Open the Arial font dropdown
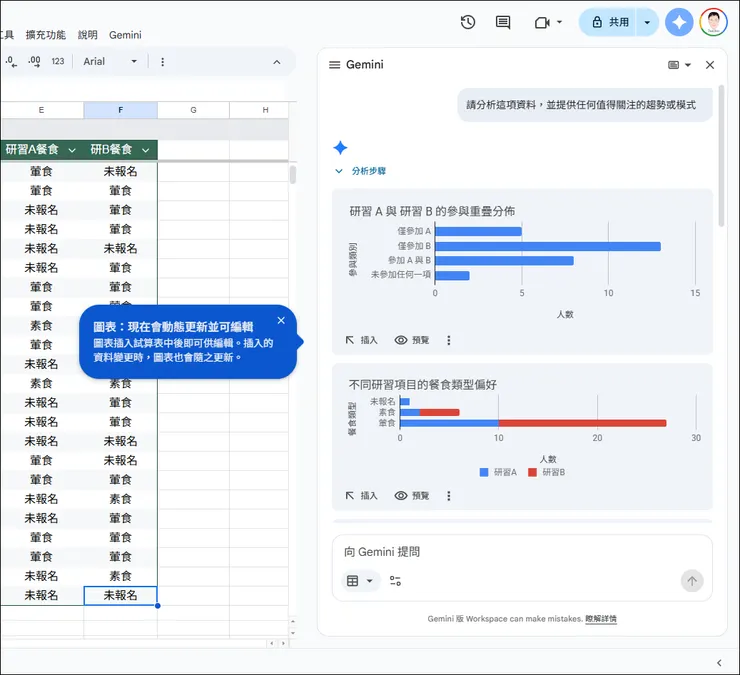This screenshot has height=675, width=740. pos(109,61)
